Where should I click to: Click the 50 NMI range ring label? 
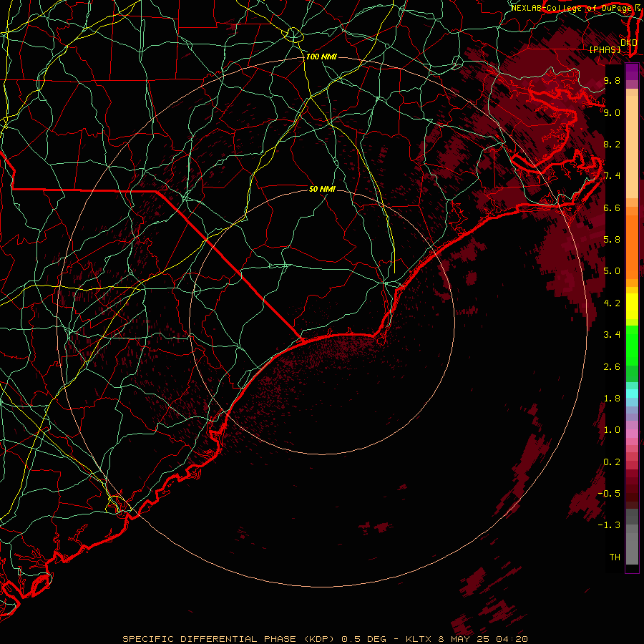click(x=322, y=189)
